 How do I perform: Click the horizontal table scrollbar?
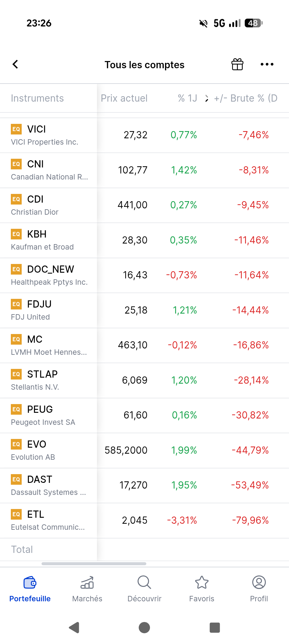coord(94,564)
